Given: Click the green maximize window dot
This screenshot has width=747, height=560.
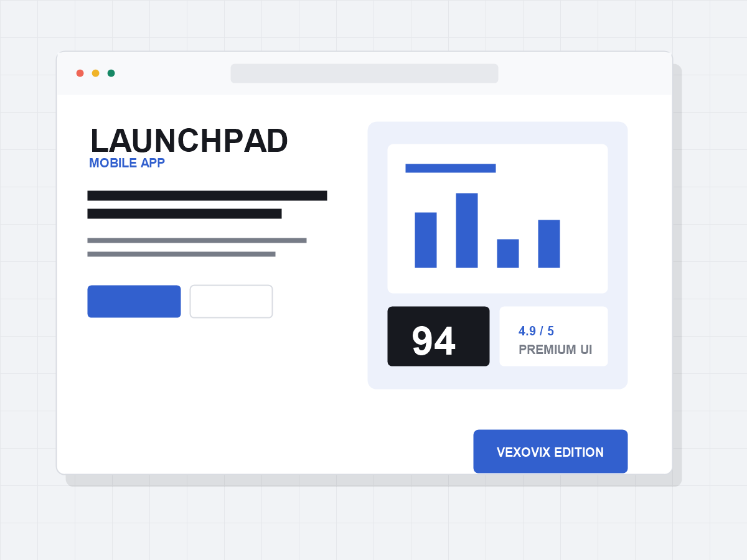Looking at the screenshot, I should pos(111,73).
